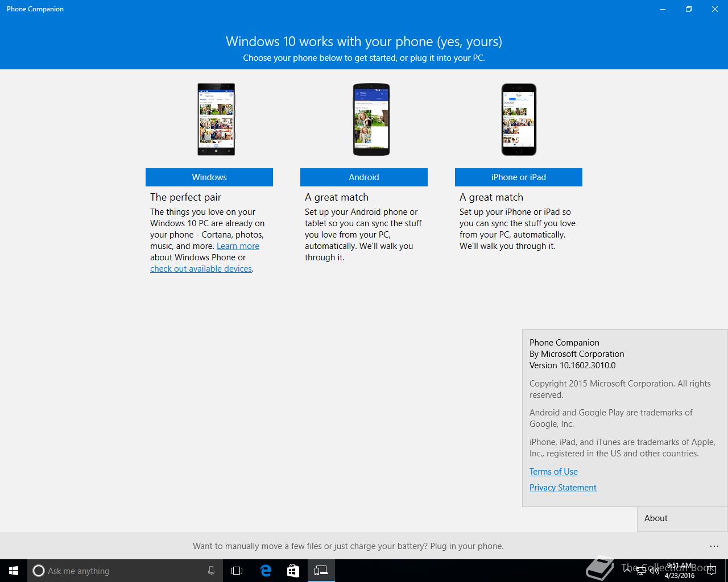Click the 'Version 10.1602.3010.0' text

[572, 365]
